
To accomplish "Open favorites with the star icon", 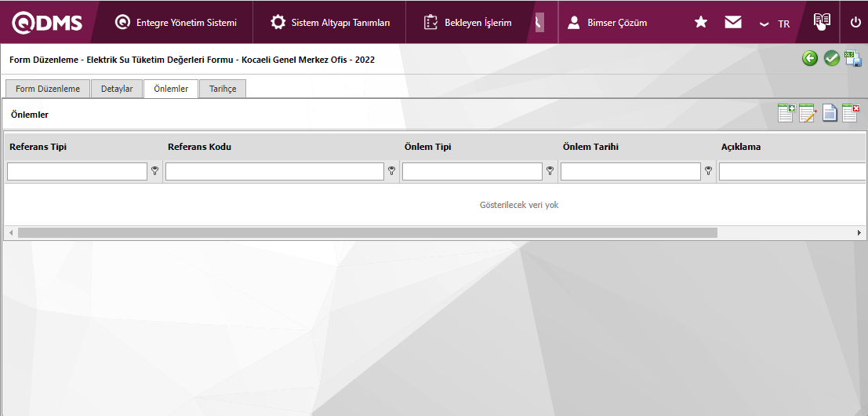I will [701, 23].
